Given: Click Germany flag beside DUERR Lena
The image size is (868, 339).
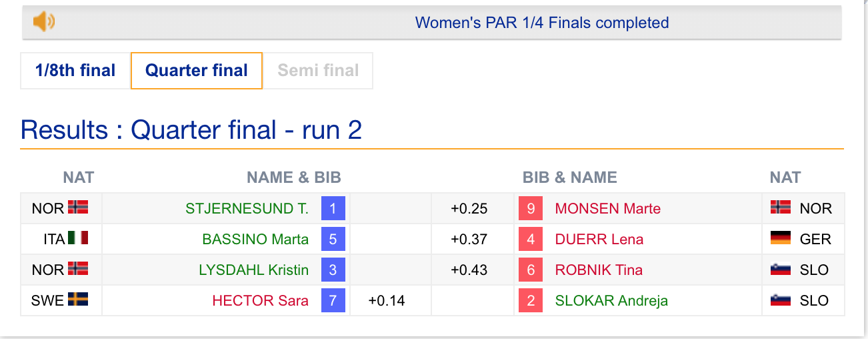Looking at the screenshot, I should tap(781, 238).
